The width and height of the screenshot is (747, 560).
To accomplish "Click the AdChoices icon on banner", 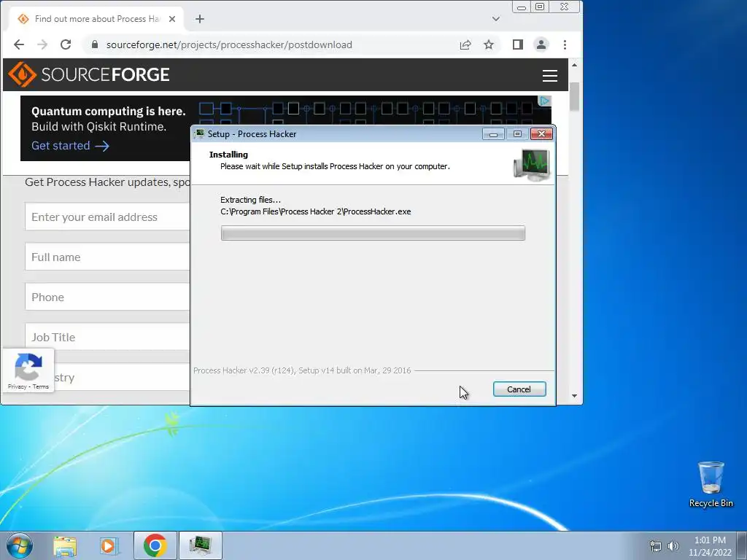I will (544, 101).
